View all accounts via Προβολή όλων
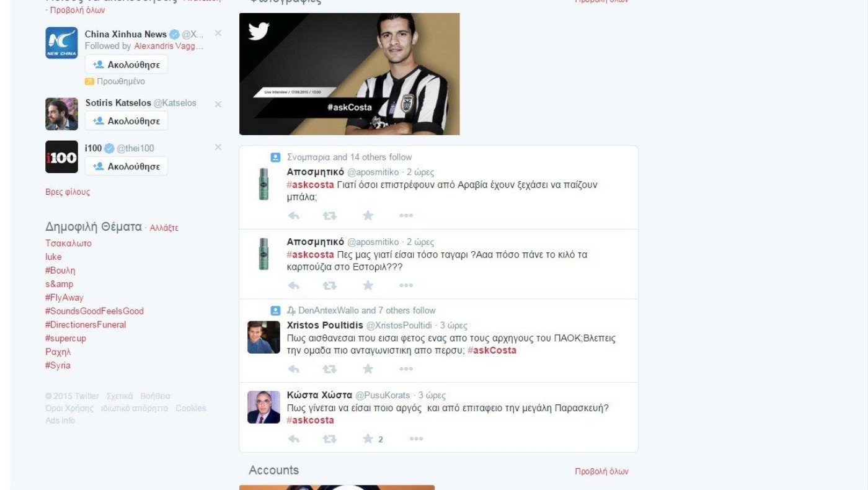 coord(601,471)
